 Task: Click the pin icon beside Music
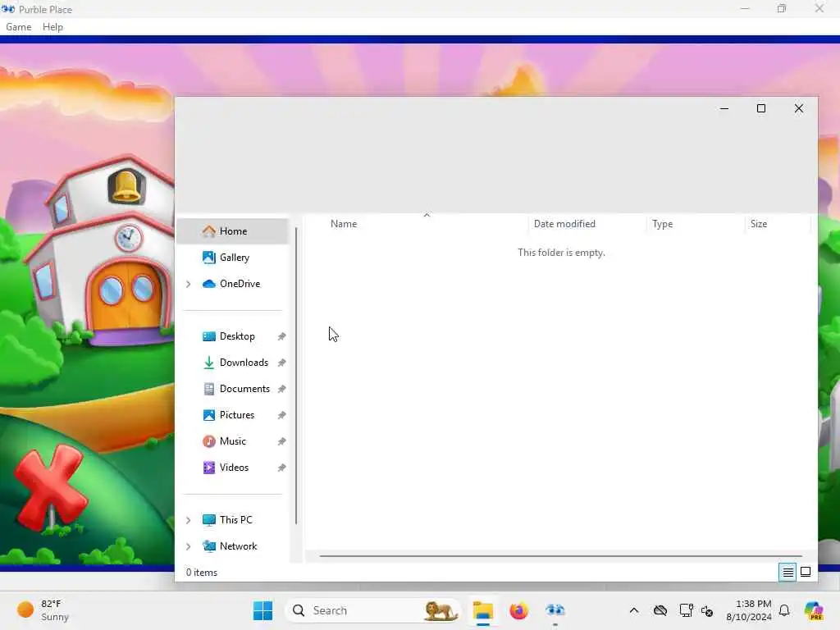click(x=281, y=441)
